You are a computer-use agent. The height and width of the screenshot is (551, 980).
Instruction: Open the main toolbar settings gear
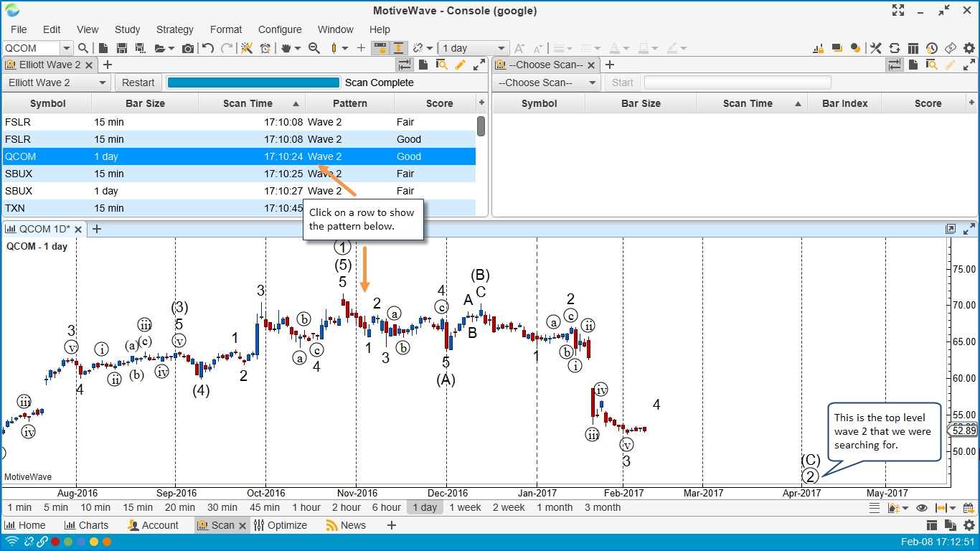[969, 48]
